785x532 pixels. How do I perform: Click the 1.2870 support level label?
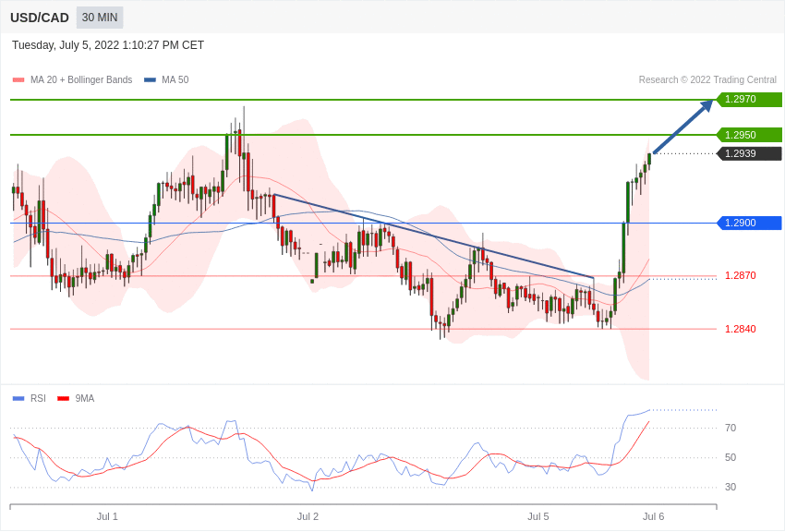tap(741, 276)
